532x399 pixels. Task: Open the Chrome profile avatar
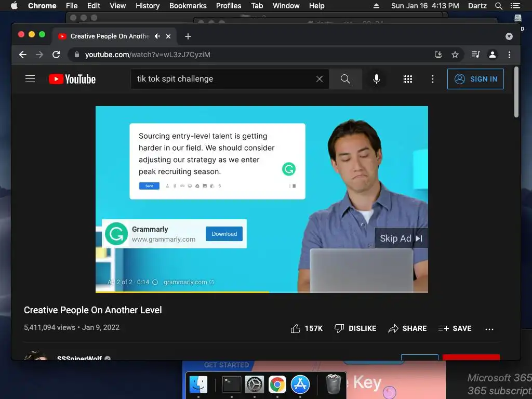coord(493,55)
